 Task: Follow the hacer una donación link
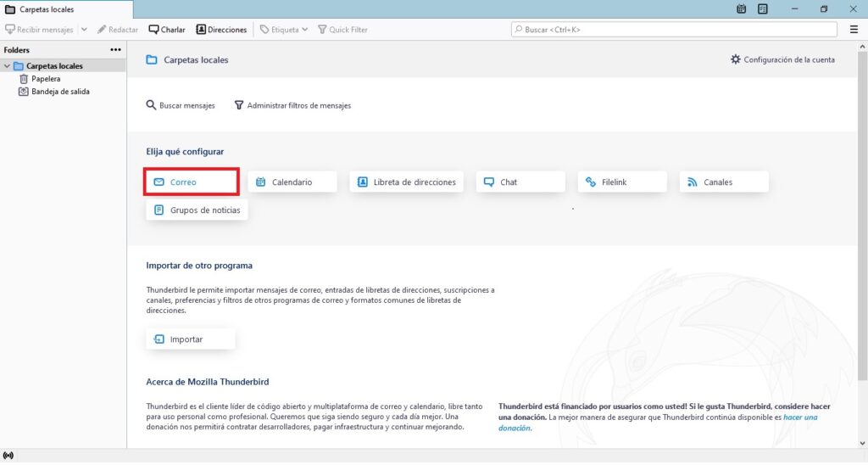point(800,417)
